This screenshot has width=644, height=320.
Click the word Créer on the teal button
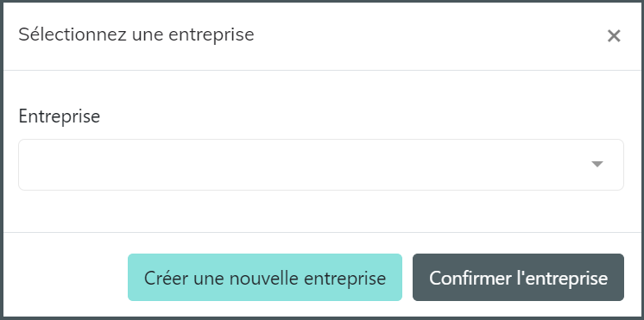(x=166, y=278)
